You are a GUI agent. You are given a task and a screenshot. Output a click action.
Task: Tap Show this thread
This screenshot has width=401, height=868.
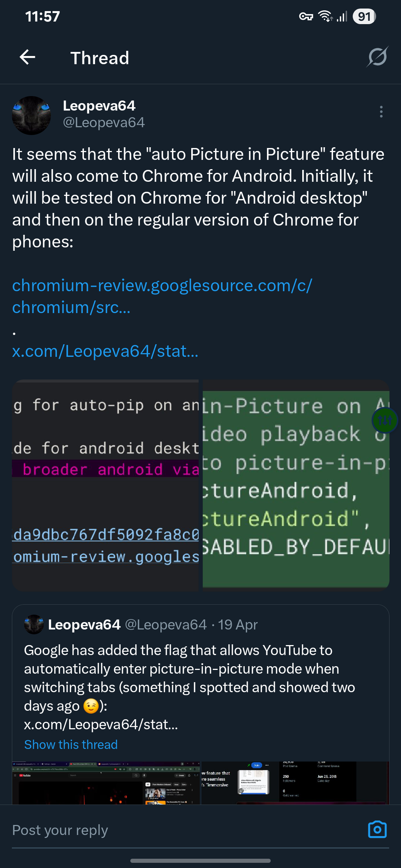coord(71,744)
